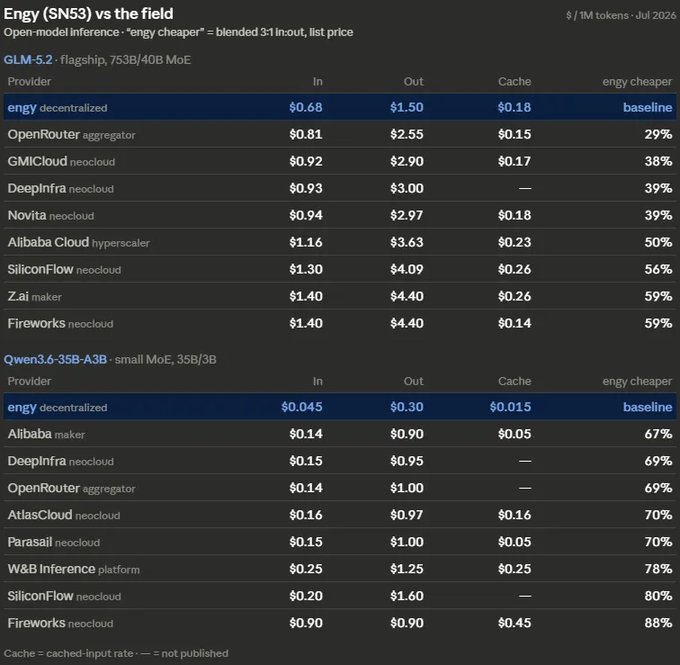Click the GLM-5.2 model heading
The image size is (680, 665).
28,59
